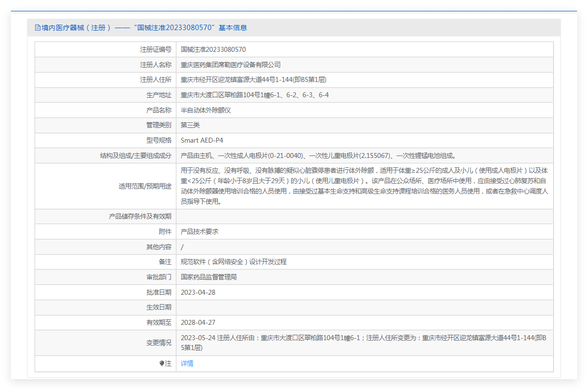Click registrant name 重庆医药集团席勒医疗设备有限公司

click(x=230, y=65)
